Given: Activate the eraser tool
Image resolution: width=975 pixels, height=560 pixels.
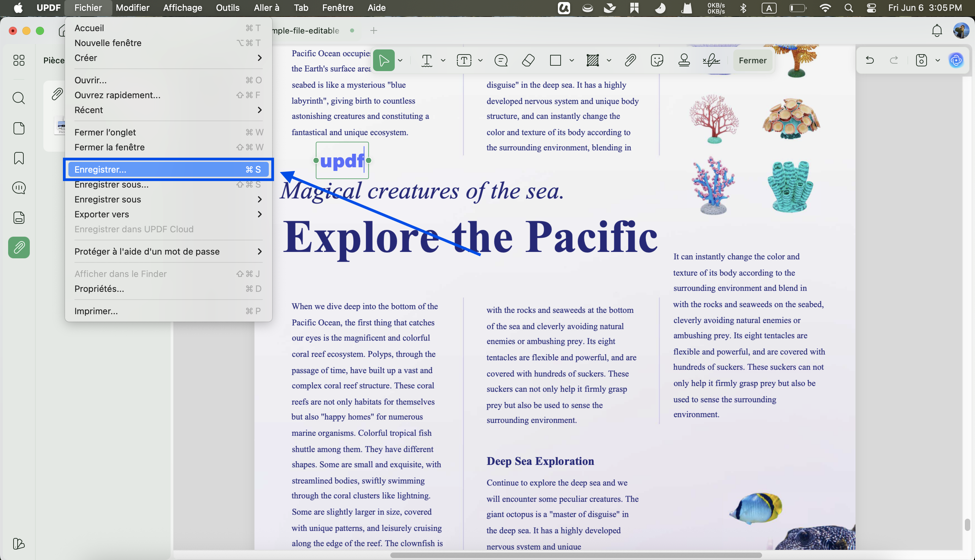Looking at the screenshot, I should coord(528,60).
